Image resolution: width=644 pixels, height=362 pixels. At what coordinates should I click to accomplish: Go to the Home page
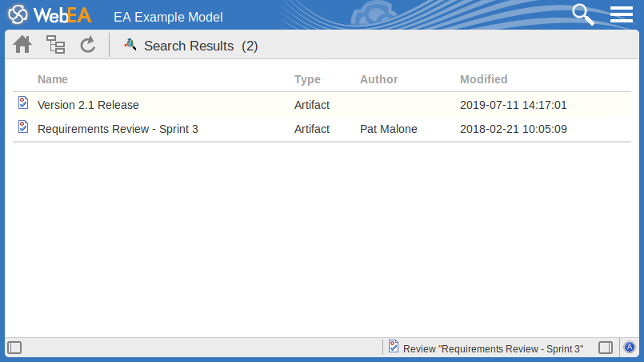(22, 45)
